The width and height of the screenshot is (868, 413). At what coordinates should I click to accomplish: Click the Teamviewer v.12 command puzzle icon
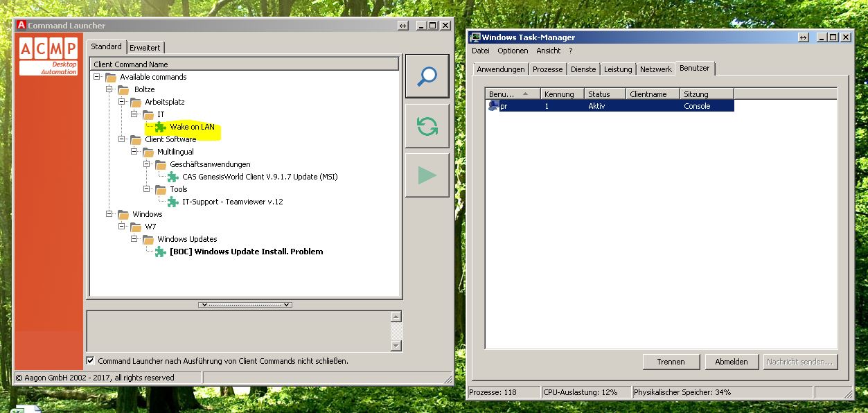[173, 202]
